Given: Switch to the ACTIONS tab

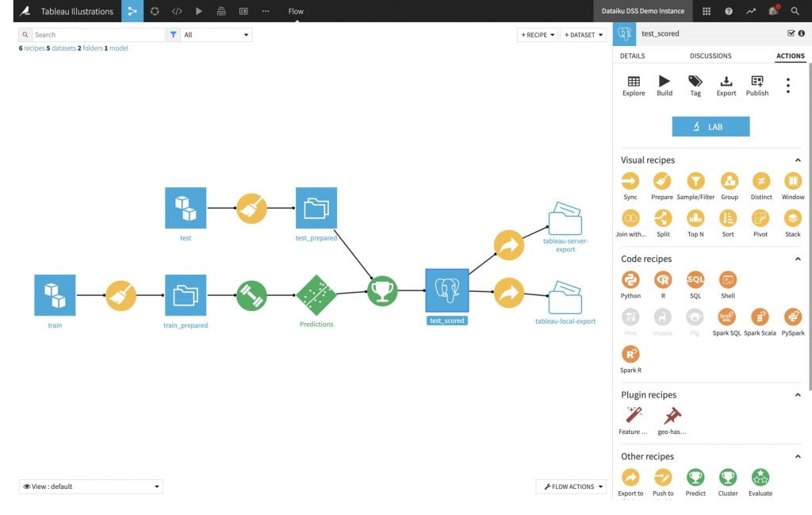Looking at the screenshot, I should pyautogui.click(x=791, y=56).
